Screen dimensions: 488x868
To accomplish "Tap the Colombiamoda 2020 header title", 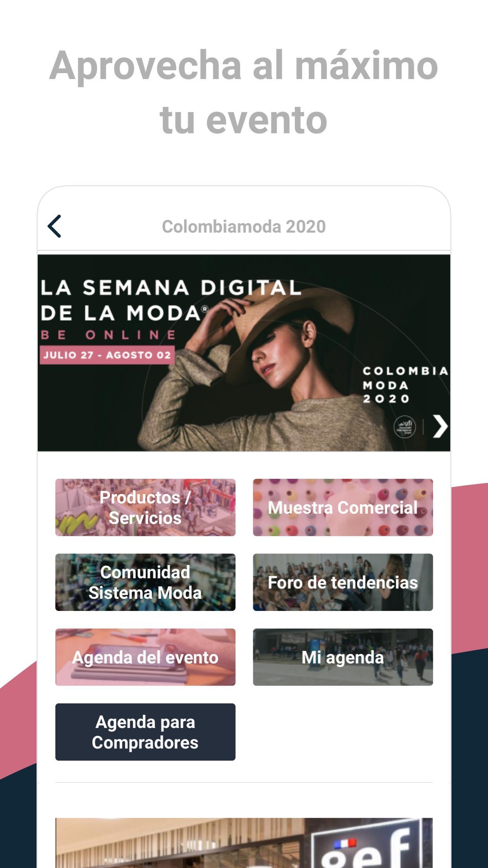I will pos(244,226).
